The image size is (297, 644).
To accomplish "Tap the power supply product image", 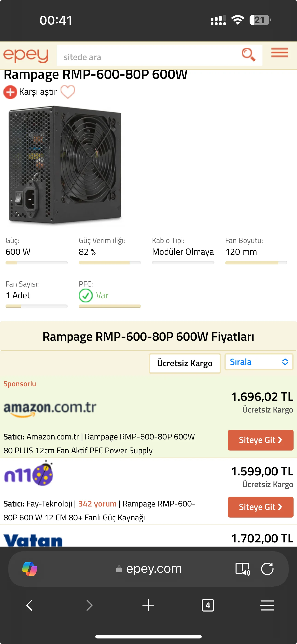I will [65, 165].
